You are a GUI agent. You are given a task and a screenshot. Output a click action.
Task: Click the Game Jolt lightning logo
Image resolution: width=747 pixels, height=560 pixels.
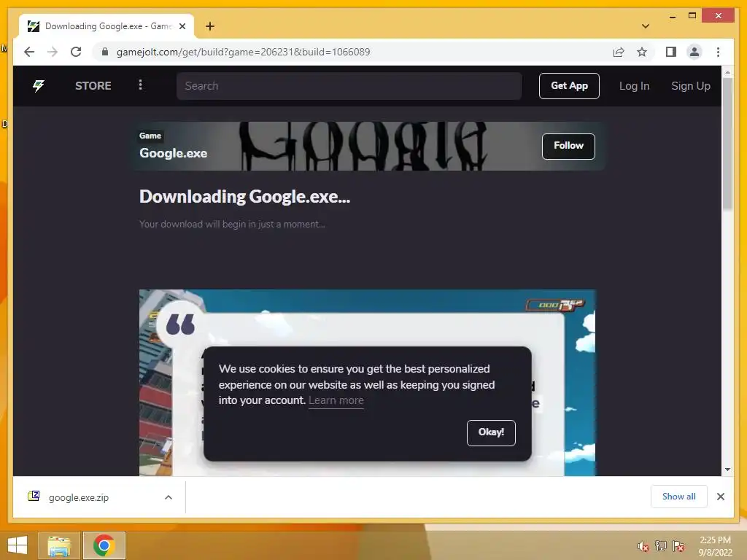39,86
